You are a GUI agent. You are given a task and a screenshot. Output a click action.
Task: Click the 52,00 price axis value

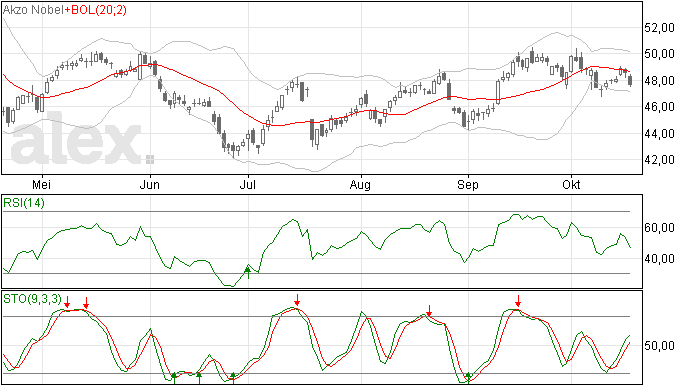tap(659, 28)
